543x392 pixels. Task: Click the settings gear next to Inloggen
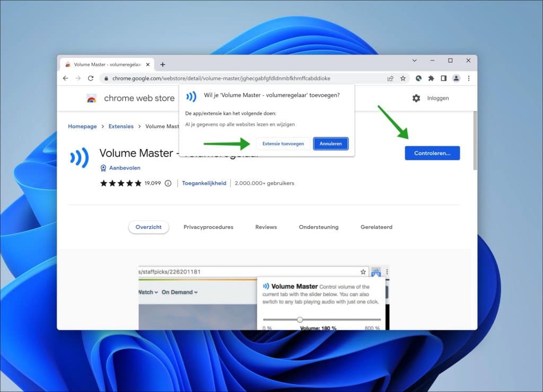(417, 98)
